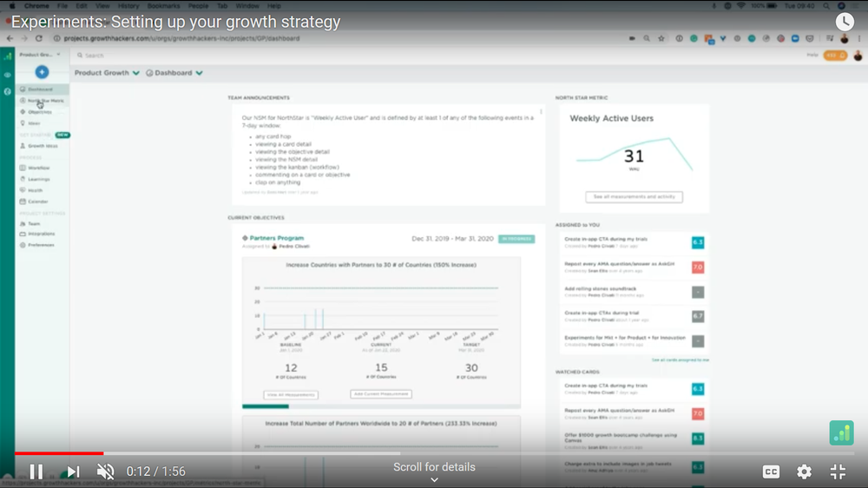Viewport: 868px width, 488px height.
Task: Open Chrome three-dot menu
Action: tap(859, 38)
